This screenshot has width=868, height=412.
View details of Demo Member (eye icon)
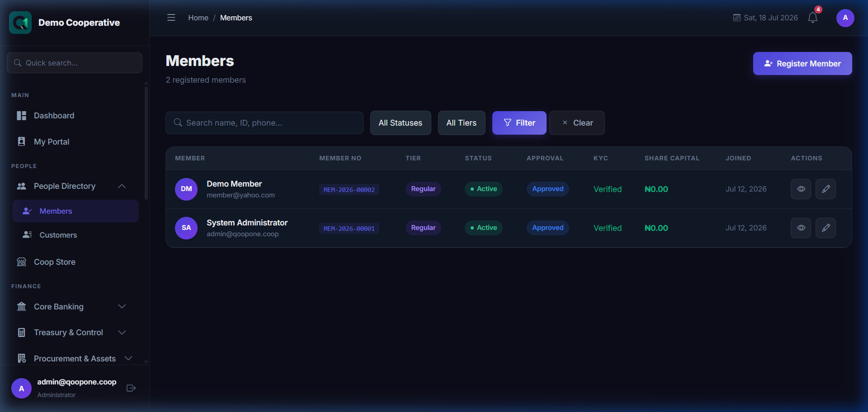pos(801,189)
